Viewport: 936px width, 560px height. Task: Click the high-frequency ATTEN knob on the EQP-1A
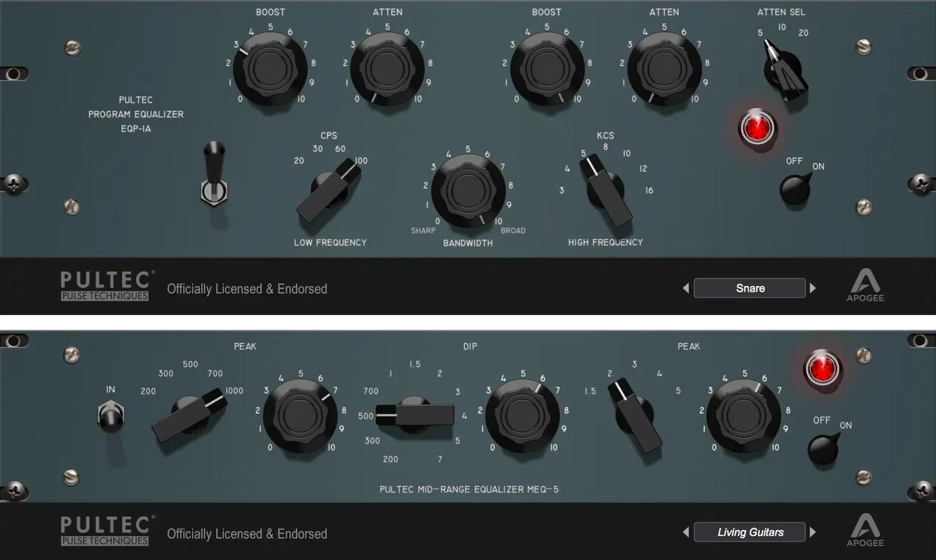pyautogui.click(x=664, y=69)
